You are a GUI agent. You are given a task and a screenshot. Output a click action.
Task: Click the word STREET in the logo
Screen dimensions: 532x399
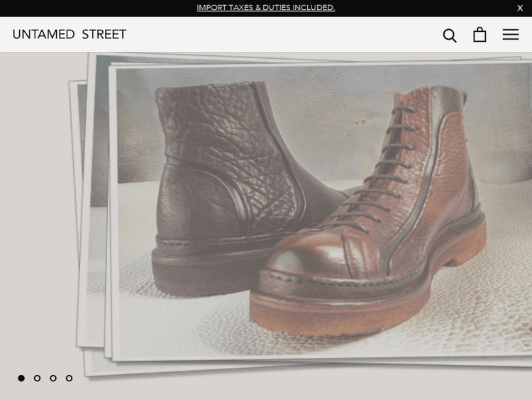(x=104, y=35)
